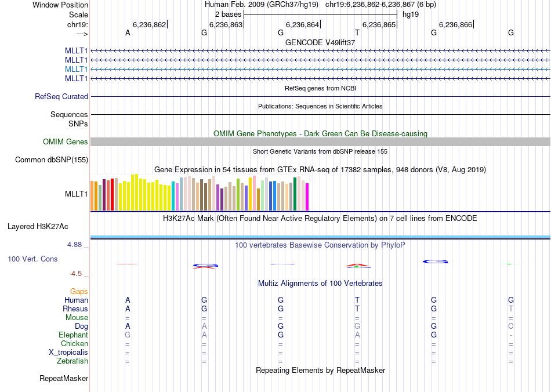Click MLLT1 label beside GTEx bar chart

(x=76, y=194)
